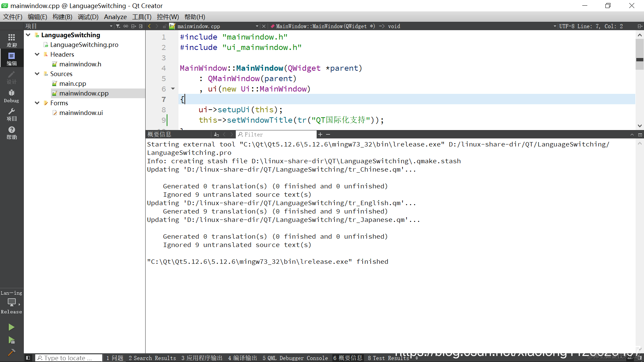The height and width of the screenshot is (362, 644).
Task: Select mainwindow.cpp in project tree
Action: [84, 93]
